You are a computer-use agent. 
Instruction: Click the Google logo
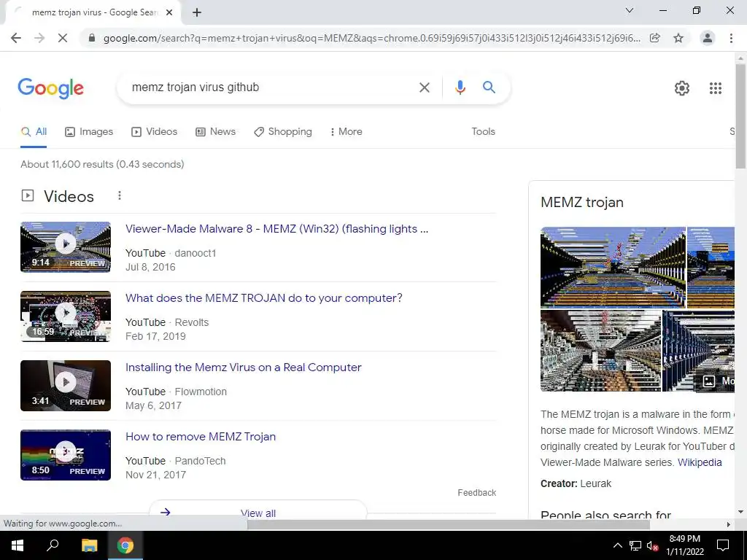click(51, 88)
